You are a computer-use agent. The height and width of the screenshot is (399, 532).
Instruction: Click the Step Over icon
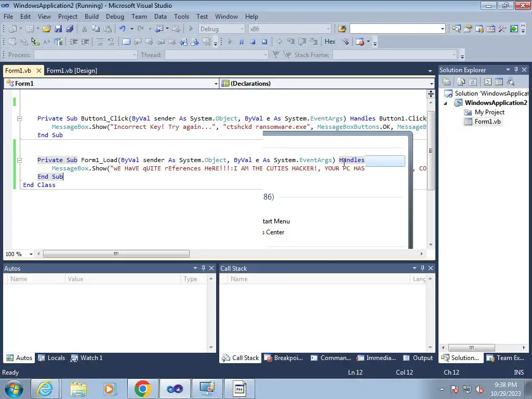tap(302, 42)
